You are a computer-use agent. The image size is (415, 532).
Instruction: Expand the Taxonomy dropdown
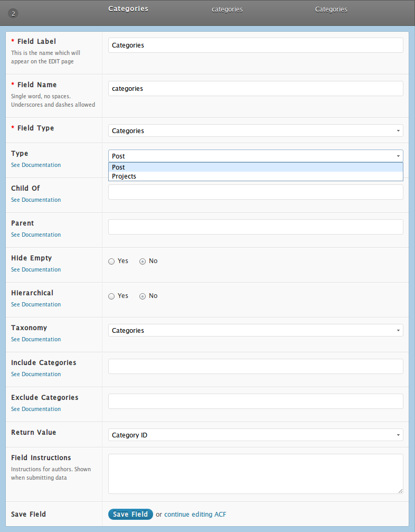pos(256,330)
